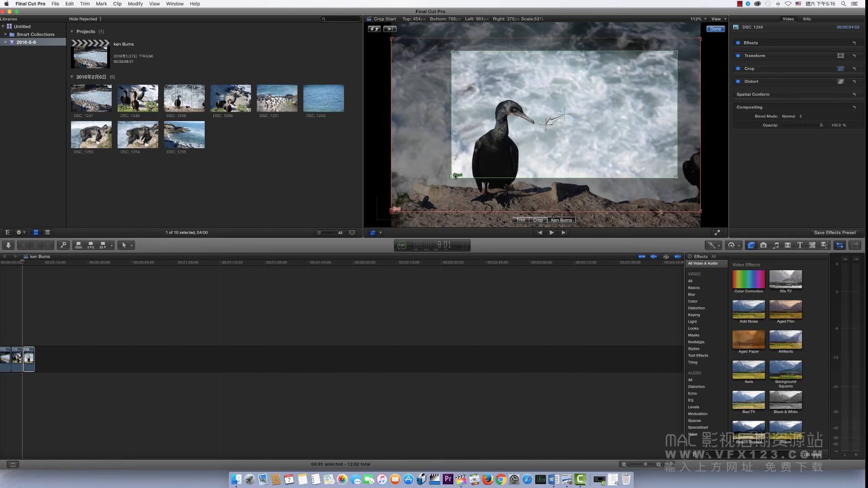Collapse the Projects section triangle
This screenshot has width=868, height=488.
coord(72,32)
